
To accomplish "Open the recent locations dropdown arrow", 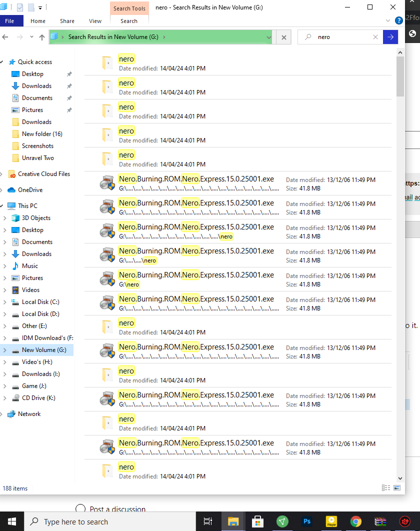I will [x=31, y=37].
